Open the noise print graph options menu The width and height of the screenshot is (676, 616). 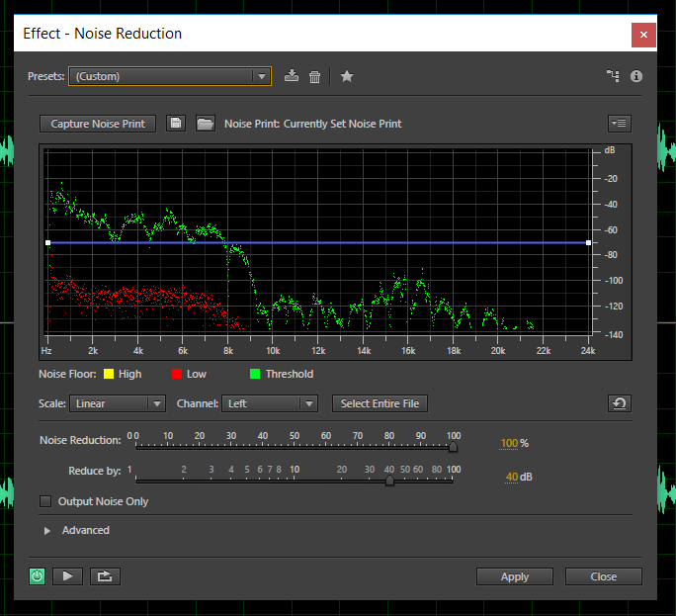(x=620, y=124)
